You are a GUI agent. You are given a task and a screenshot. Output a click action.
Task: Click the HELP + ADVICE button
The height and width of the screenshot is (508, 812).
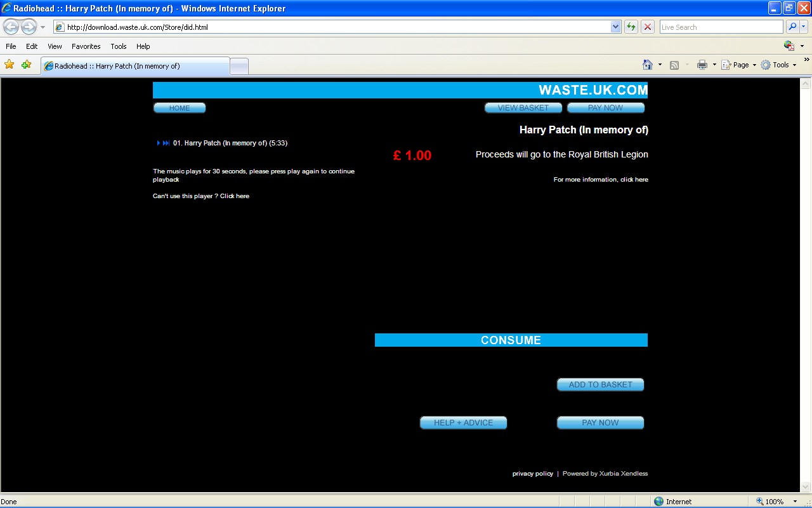point(464,423)
